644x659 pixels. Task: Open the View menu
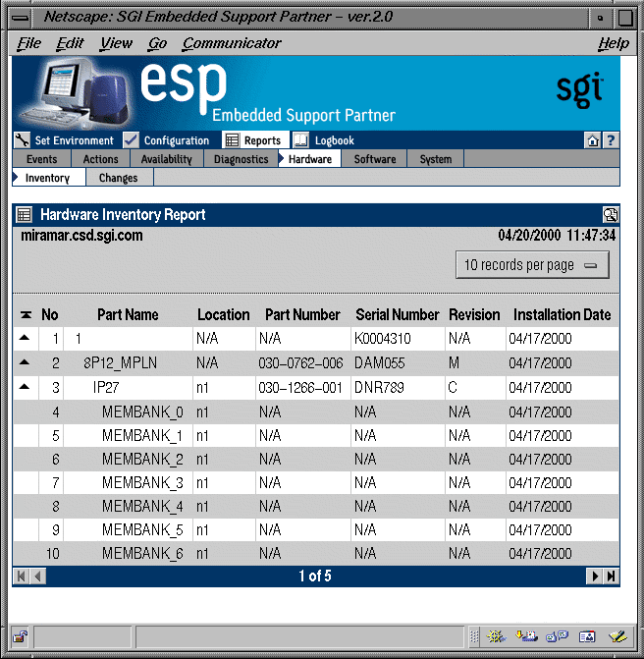click(x=116, y=43)
